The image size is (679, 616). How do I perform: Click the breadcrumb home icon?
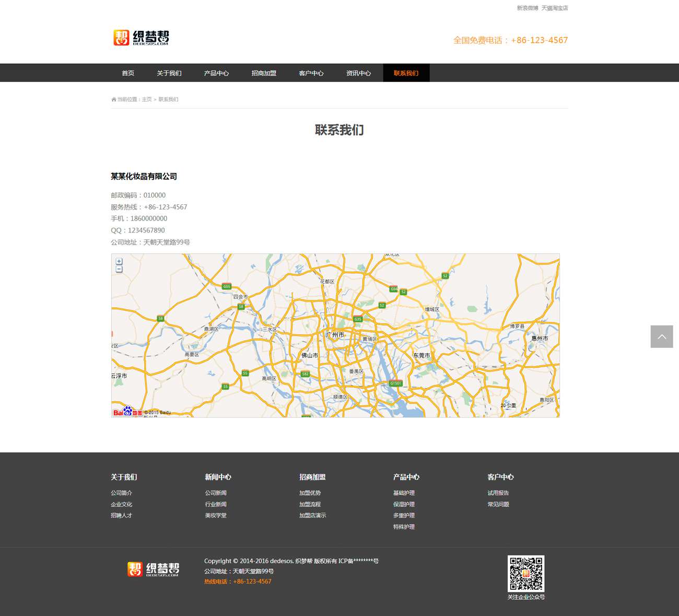(x=113, y=99)
